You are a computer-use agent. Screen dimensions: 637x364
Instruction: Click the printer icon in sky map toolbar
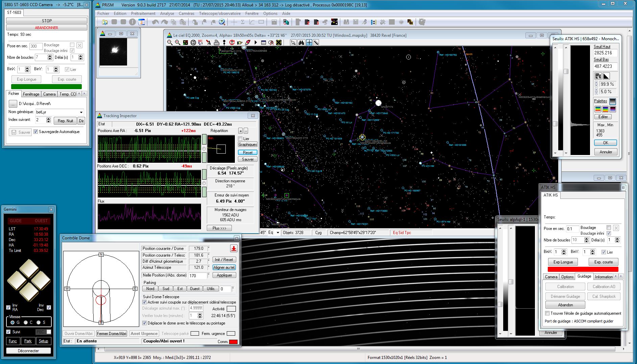pyautogui.click(x=216, y=43)
